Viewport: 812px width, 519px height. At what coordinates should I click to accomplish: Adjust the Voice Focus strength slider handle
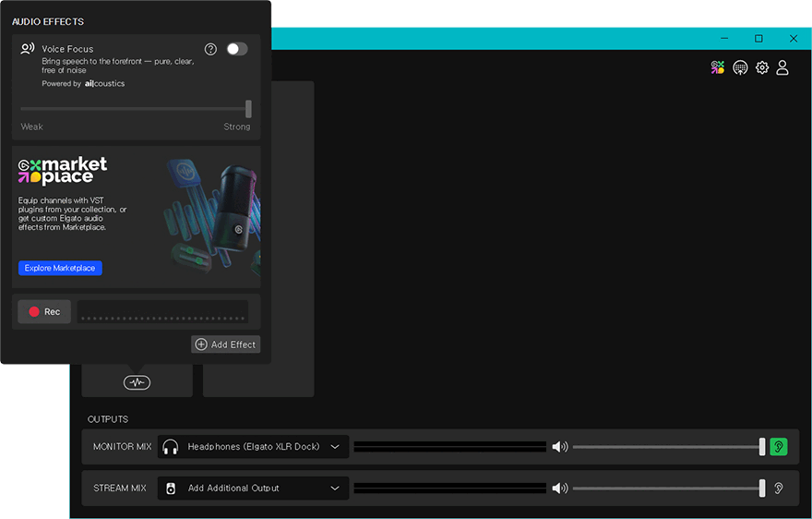pyautogui.click(x=248, y=109)
